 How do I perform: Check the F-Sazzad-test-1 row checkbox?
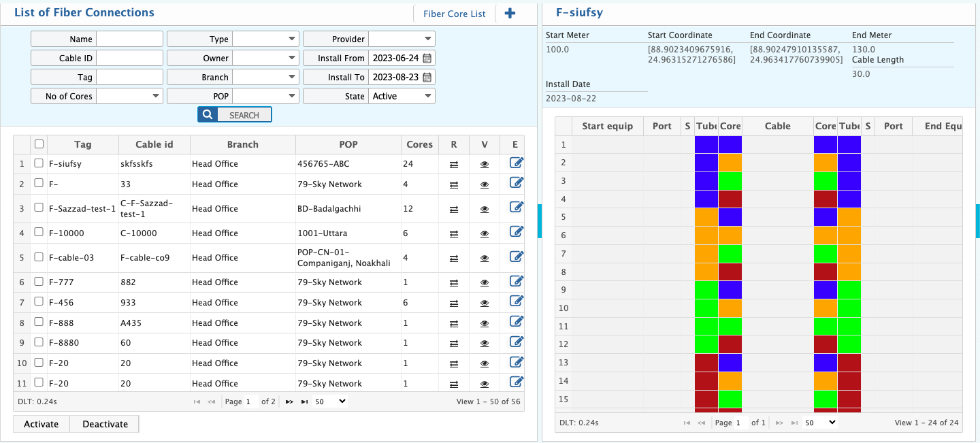(39, 208)
